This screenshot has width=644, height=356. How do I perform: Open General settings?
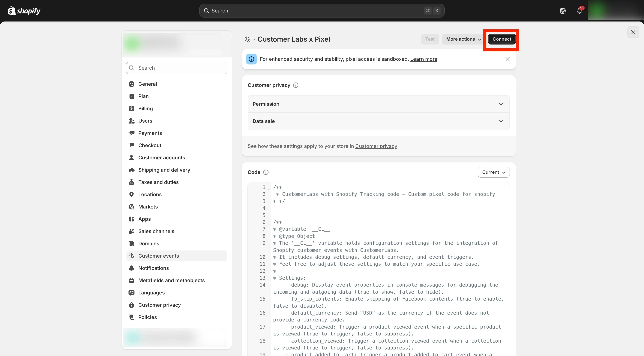point(177,84)
